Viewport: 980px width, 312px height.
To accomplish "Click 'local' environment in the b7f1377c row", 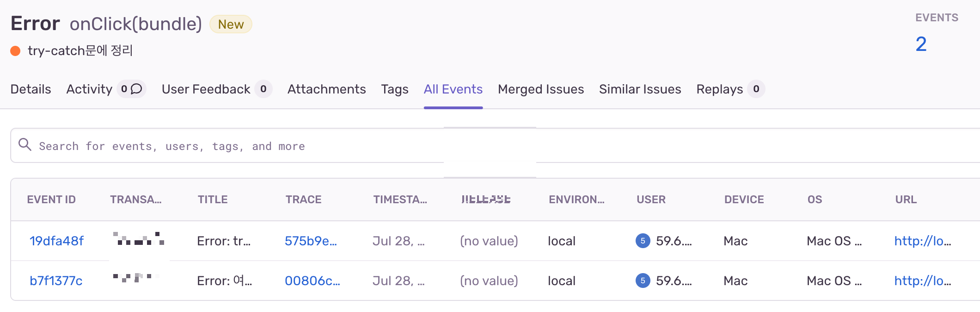I will coord(562,281).
